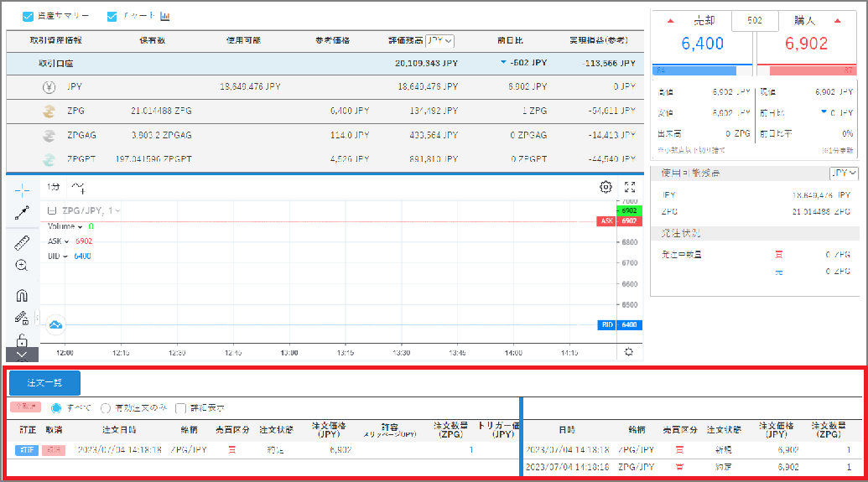Enable the 詳細表示 checkbox

click(x=180, y=408)
